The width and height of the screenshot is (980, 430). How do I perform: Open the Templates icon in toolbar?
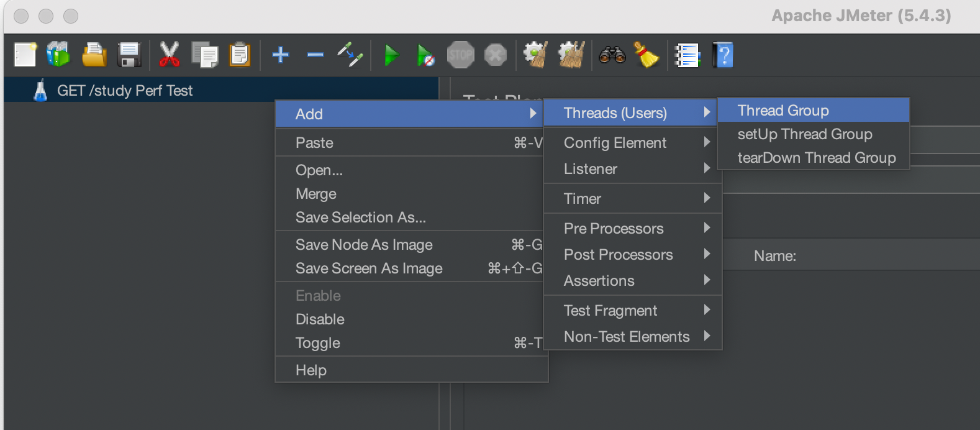pyautogui.click(x=58, y=55)
